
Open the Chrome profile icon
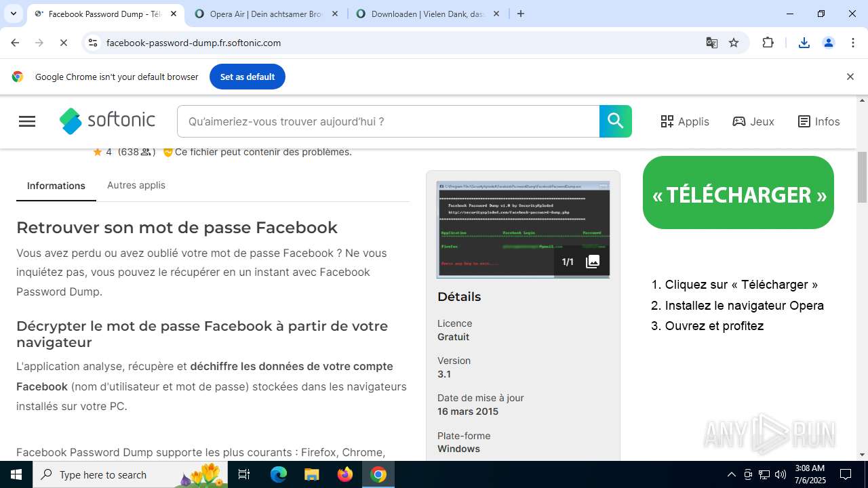coord(829,43)
